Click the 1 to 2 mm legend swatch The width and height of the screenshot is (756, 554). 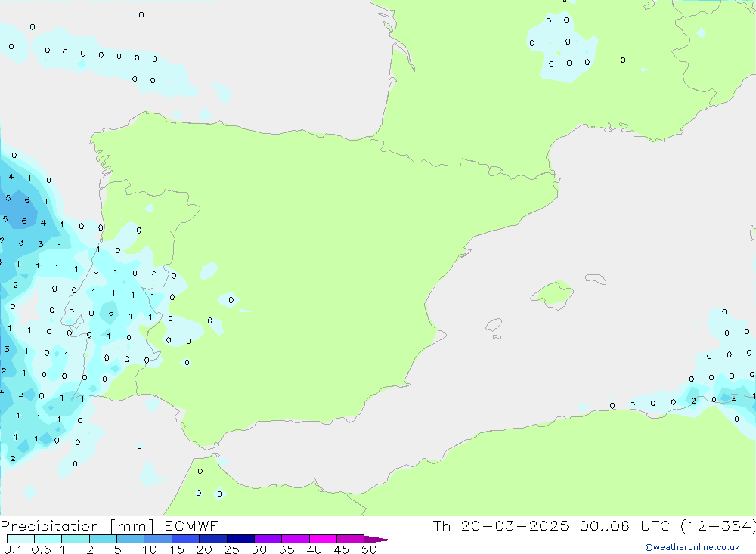coord(76,539)
